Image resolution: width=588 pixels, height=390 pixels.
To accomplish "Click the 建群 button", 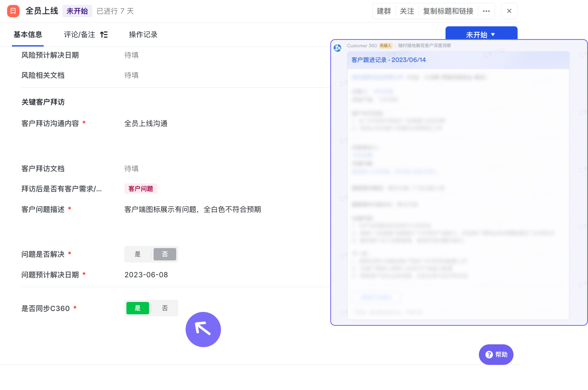I will coord(384,11).
